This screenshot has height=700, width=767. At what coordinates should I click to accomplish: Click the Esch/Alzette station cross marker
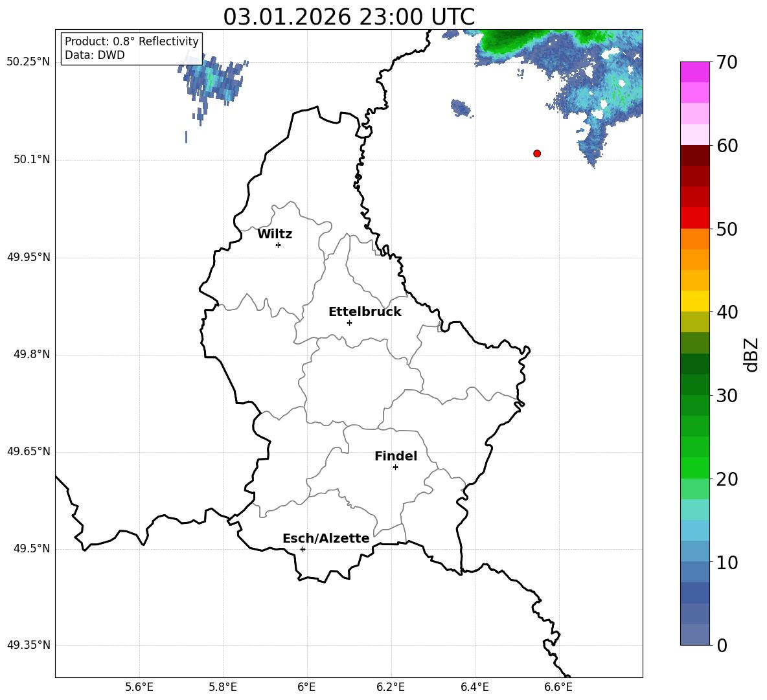(303, 549)
